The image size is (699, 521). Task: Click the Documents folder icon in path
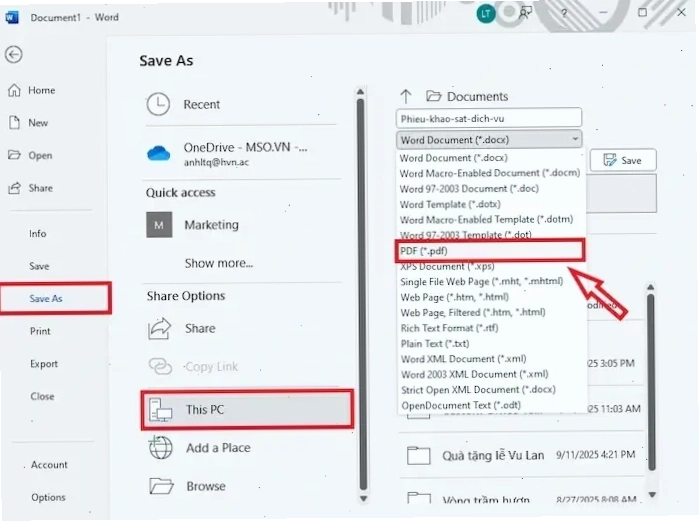pos(433,96)
